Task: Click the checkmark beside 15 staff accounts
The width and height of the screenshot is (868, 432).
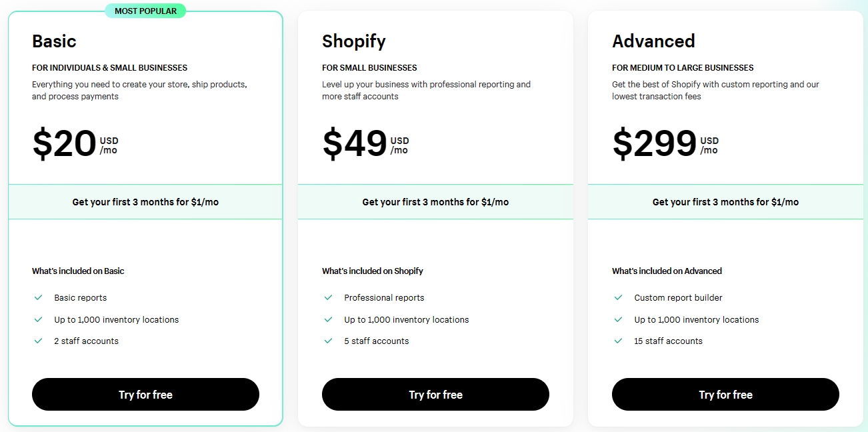Action: tap(618, 341)
